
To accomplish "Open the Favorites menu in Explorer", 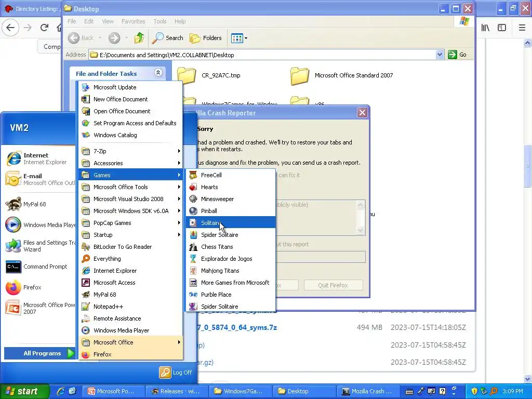I will [134, 21].
